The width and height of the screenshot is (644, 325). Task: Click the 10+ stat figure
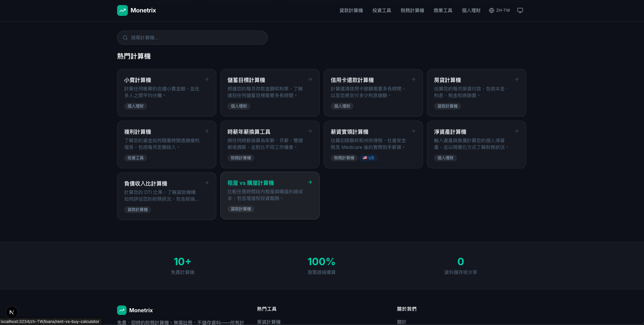[x=182, y=261]
